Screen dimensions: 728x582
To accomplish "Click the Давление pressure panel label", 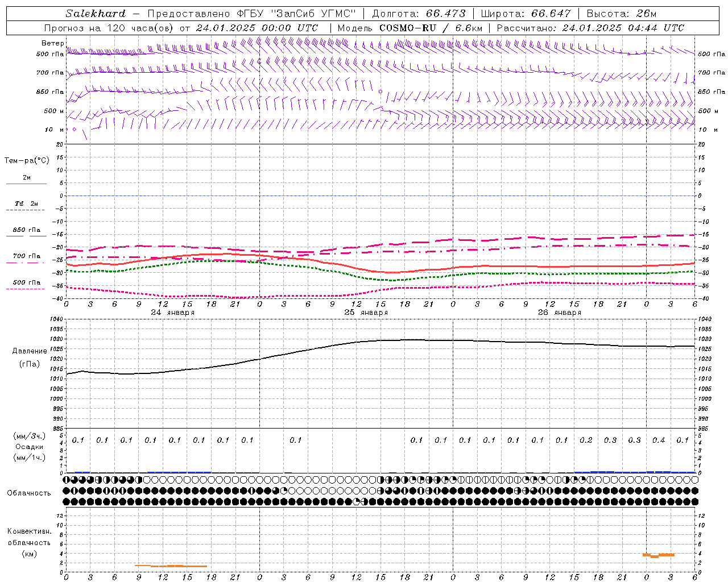I will [x=30, y=351].
